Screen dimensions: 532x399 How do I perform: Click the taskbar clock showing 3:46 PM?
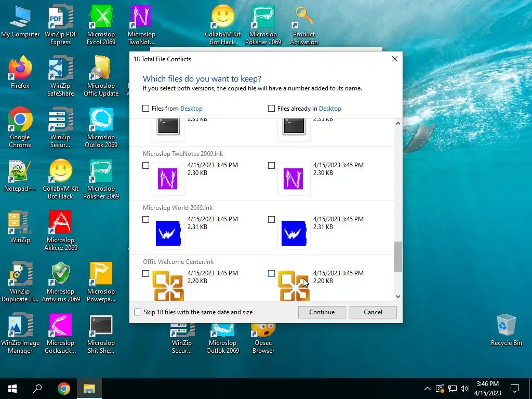point(487,389)
